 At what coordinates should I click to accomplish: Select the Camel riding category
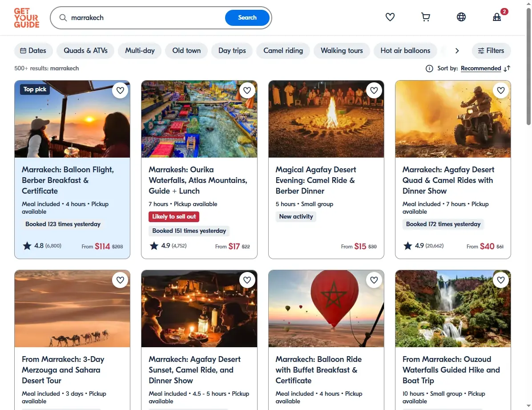click(283, 51)
